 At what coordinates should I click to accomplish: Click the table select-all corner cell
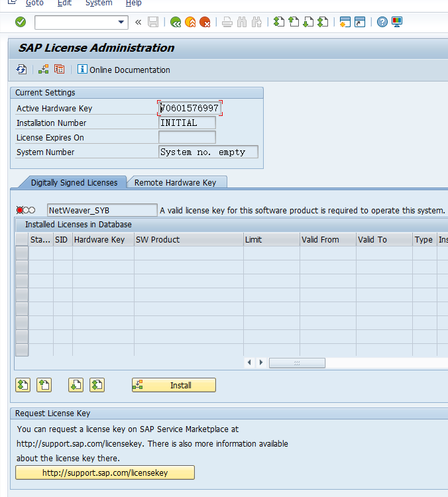point(22,239)
